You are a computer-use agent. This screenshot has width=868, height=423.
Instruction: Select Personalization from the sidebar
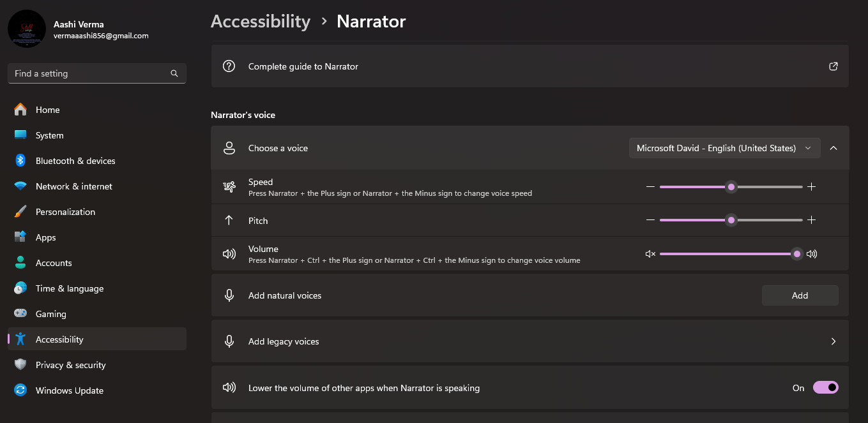(x=65, y=212)
